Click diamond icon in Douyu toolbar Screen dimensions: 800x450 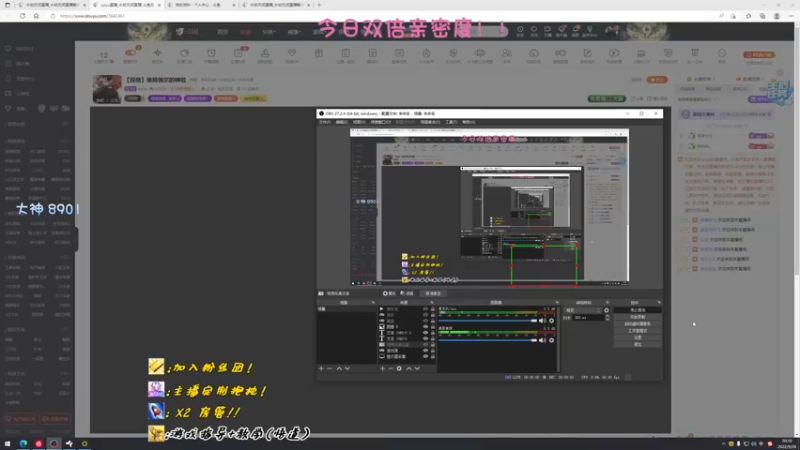(x=292, y=53)
